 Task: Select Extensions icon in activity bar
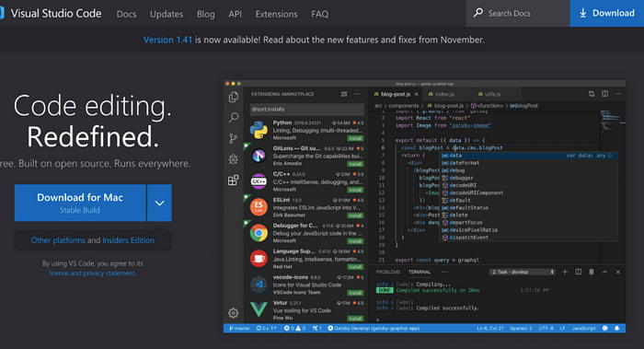coord(234,180)
